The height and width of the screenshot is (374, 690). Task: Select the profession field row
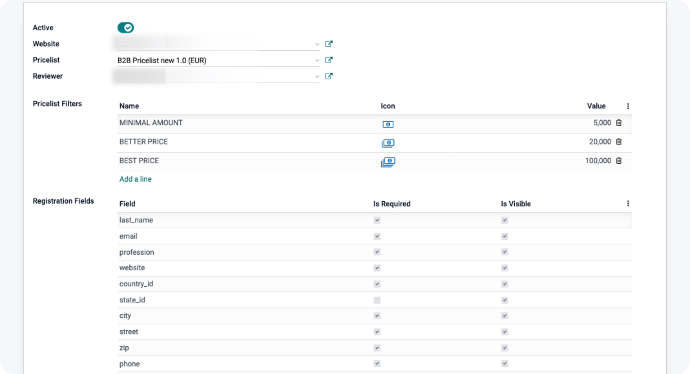click(x=374, y=252)
